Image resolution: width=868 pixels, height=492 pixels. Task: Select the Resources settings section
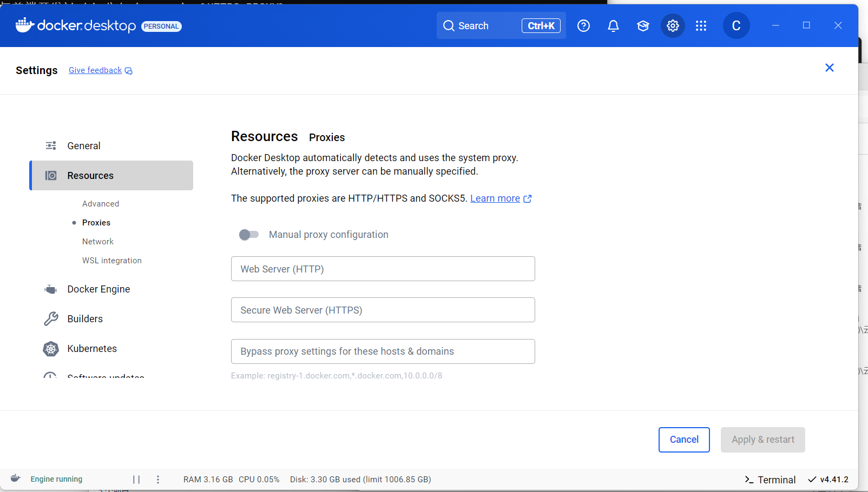[111, 175]
